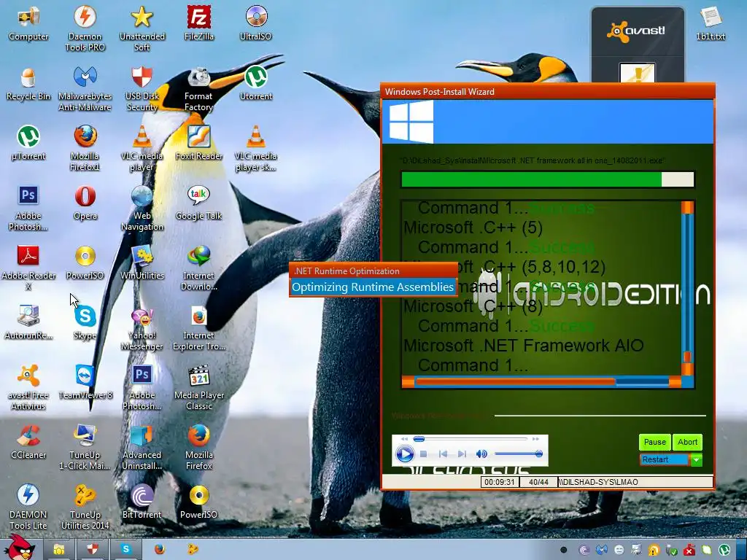Open DAEMON Tools Lite shortcut
747x560 pixels.
point(28,507)
